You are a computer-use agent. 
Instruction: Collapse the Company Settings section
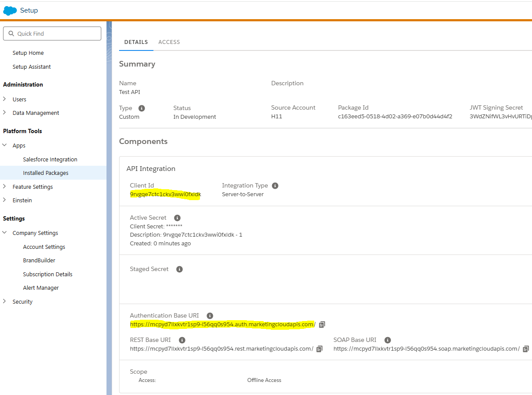pyautogui.click(x=5, y=233)
